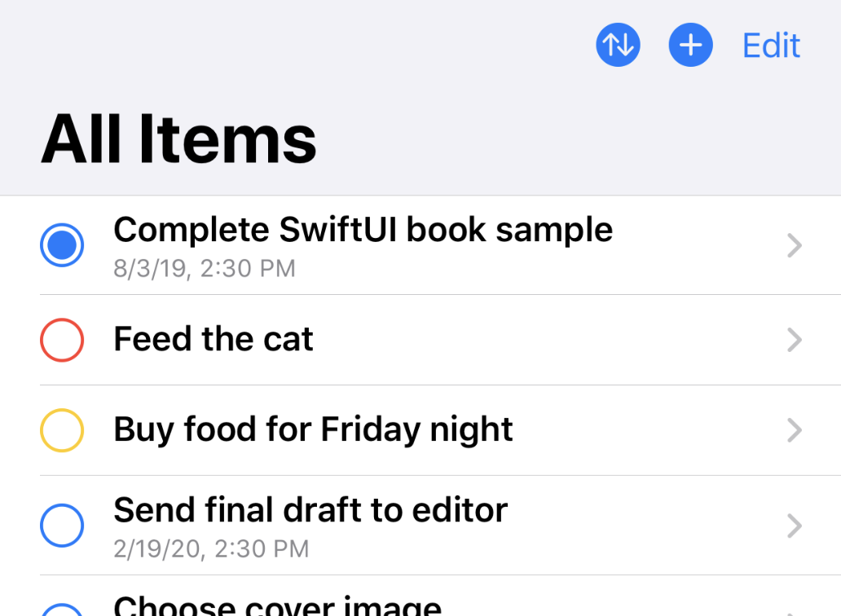Expand Feed the cat via chevron

tap(795, 340)
